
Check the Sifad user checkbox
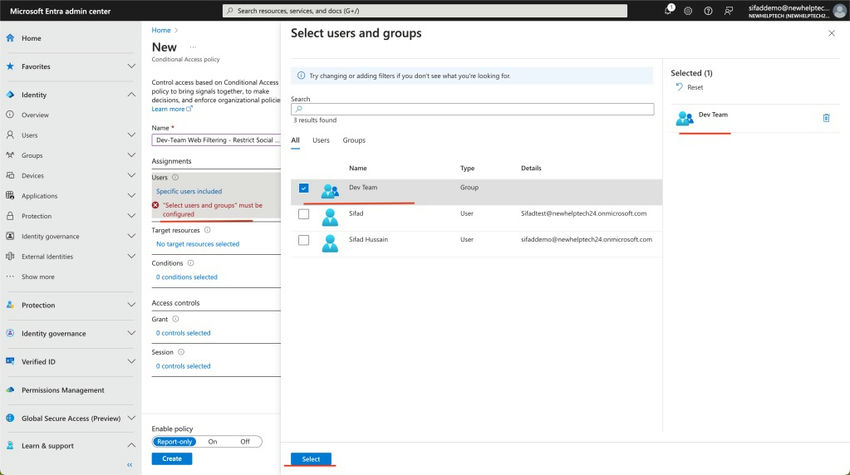pos(304,214)
